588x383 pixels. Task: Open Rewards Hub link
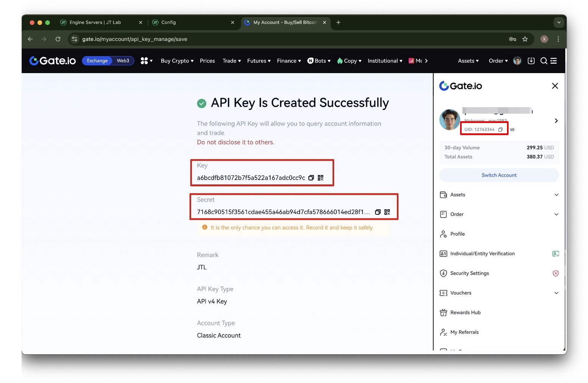click(x=465, y=313)
